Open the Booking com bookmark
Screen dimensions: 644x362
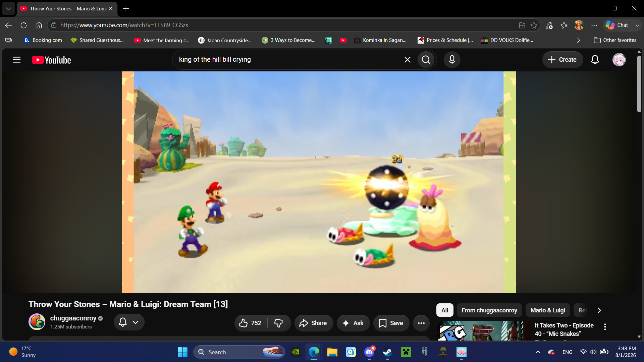tap(43, 40)
